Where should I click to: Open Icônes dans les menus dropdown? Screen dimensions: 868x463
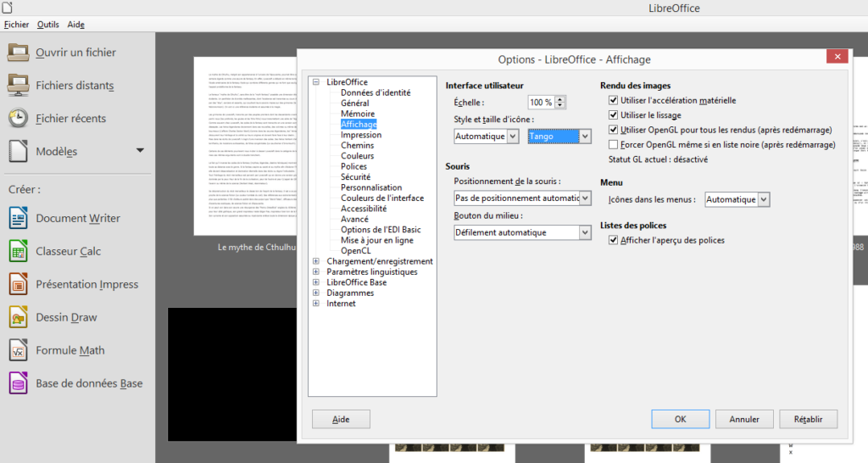tap(737, 199)
